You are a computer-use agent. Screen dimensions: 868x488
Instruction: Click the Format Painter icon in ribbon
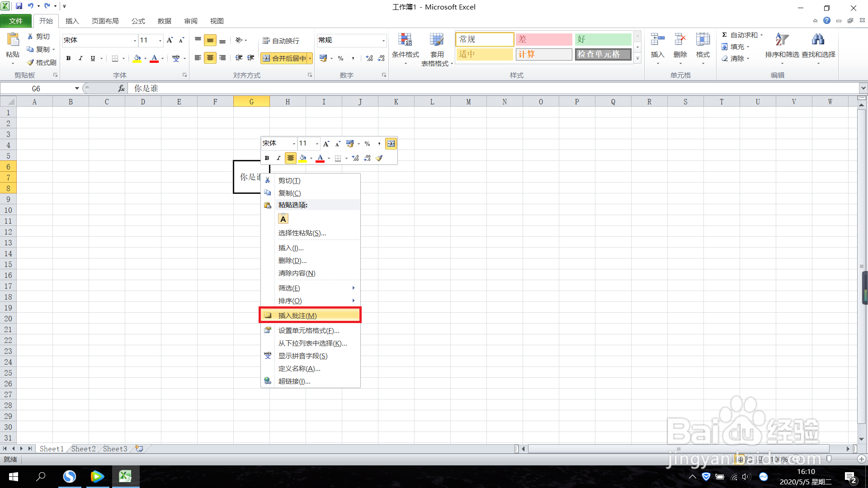[x=31, y=62]
